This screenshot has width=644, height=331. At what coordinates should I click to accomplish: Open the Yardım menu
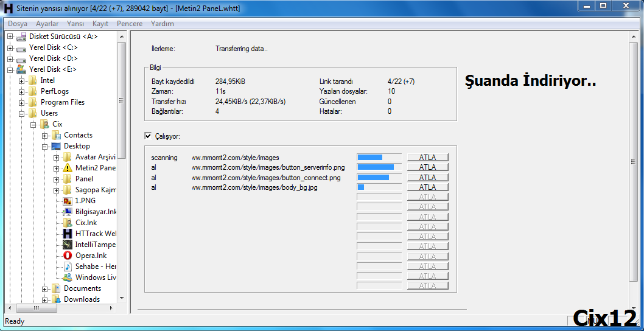click(163, 24)
